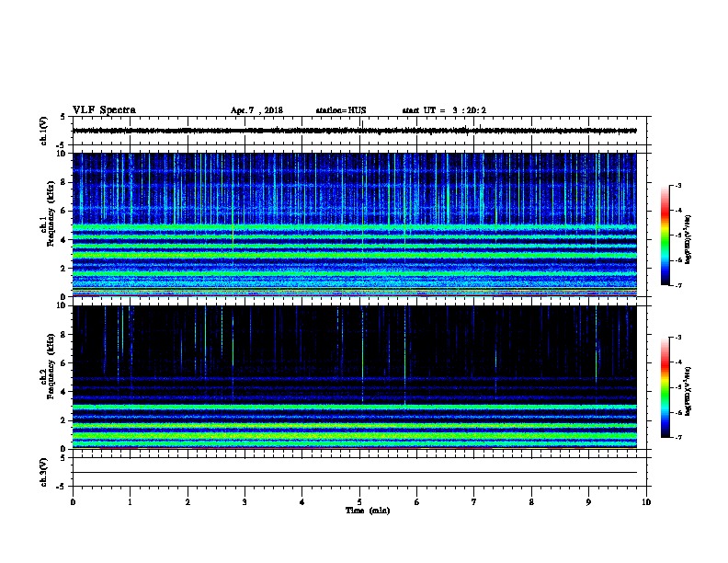Click the ch.1 frequency axis "6" tick label

(x=63, y=211)
